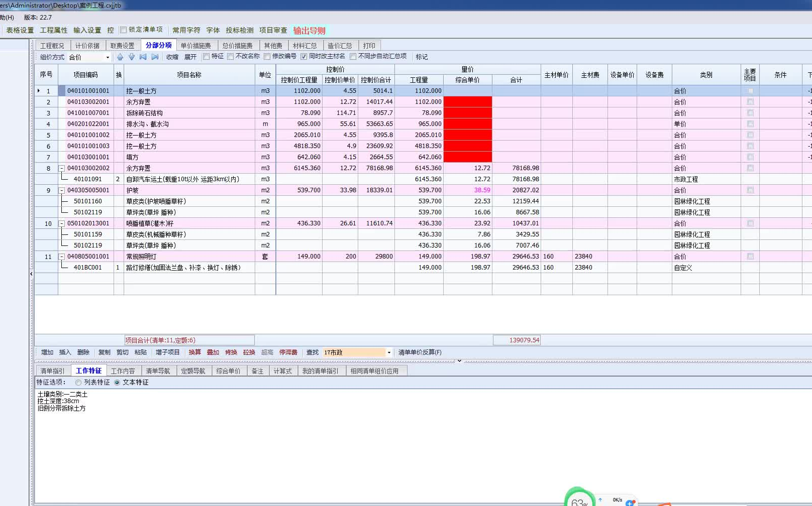
Task: Open the 计价依据 tab
Action: pos(87,46)
